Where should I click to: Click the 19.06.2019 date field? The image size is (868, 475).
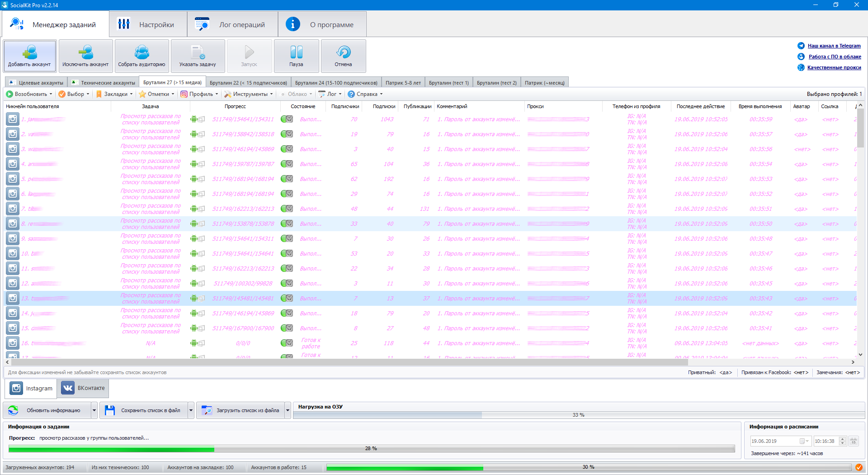click(780, 441)
